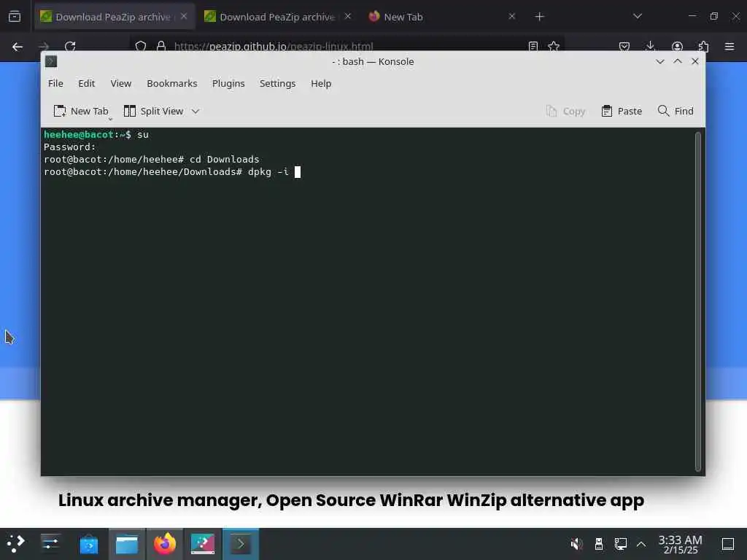Screen dimensions: 747x560
Task: Click the removable devices tray icon
Action: coord(599,544)
